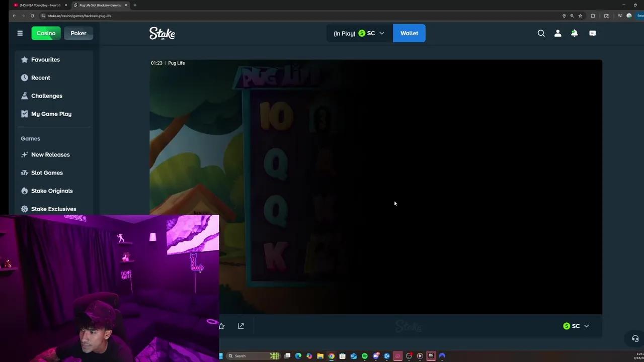This screenshot has height=362, width=644.
Task: Open the site search magnifier
Action: point(541,33)
